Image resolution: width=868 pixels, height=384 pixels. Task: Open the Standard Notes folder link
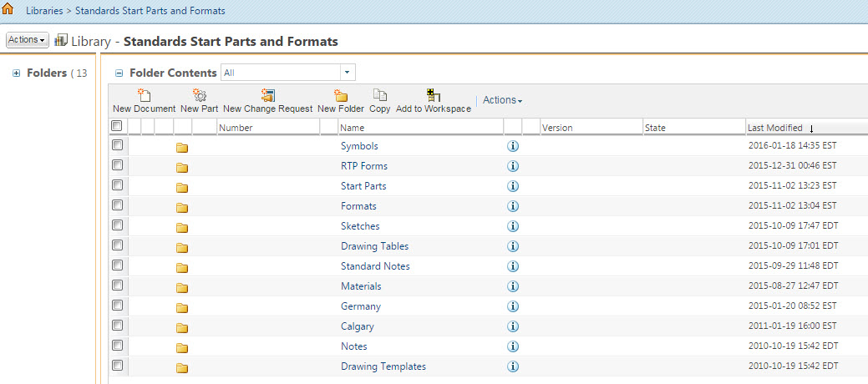375,266
